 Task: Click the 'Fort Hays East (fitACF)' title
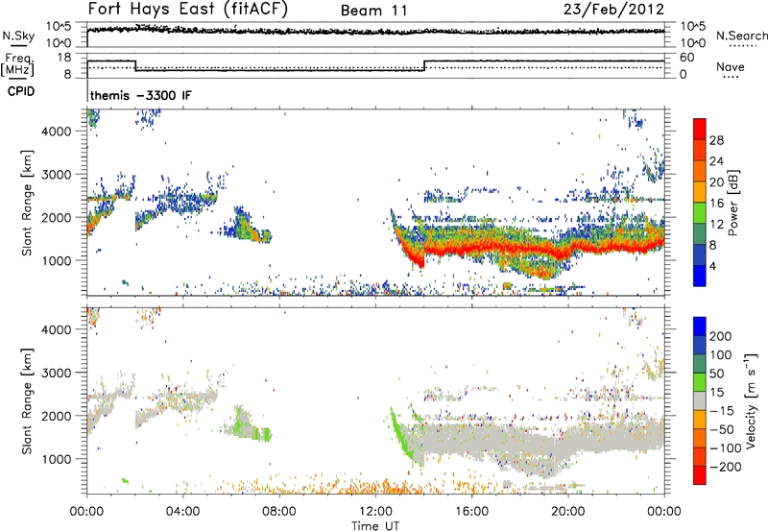[x=187, y=10]
